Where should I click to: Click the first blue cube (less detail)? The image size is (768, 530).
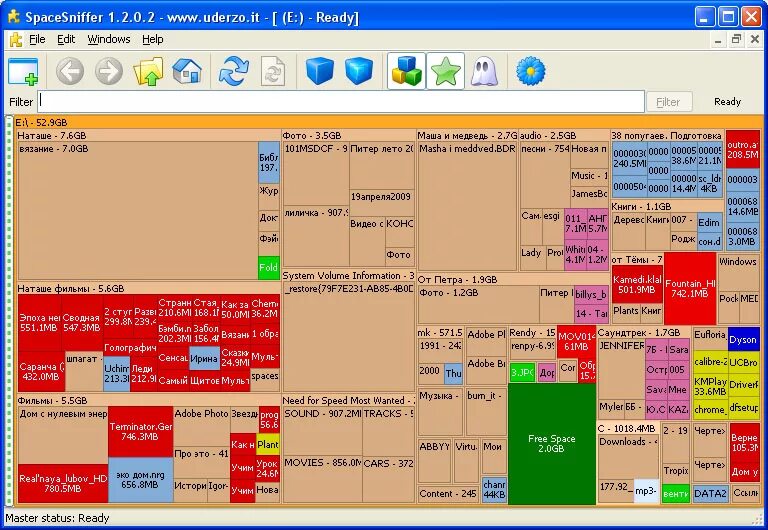(x=319, y=72)
